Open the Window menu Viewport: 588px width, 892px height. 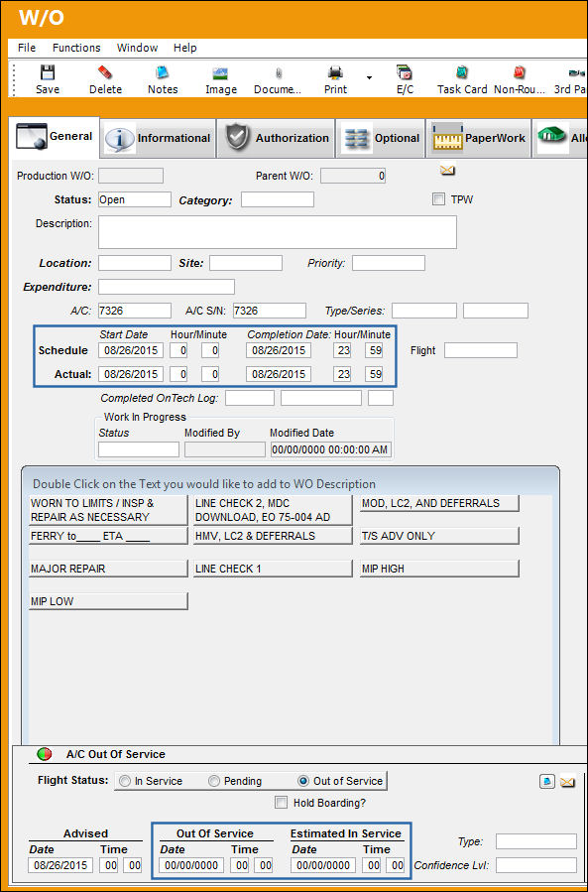137,48
